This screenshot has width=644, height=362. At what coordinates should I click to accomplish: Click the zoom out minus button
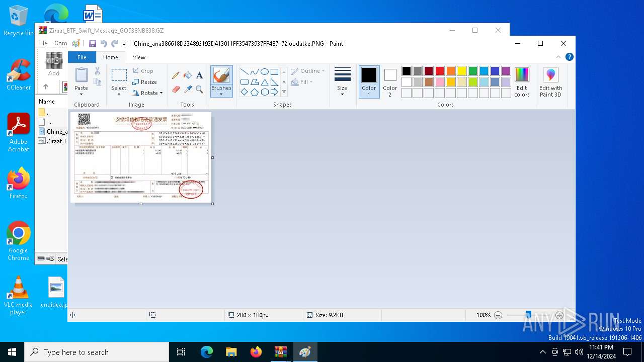coord(498,315)
